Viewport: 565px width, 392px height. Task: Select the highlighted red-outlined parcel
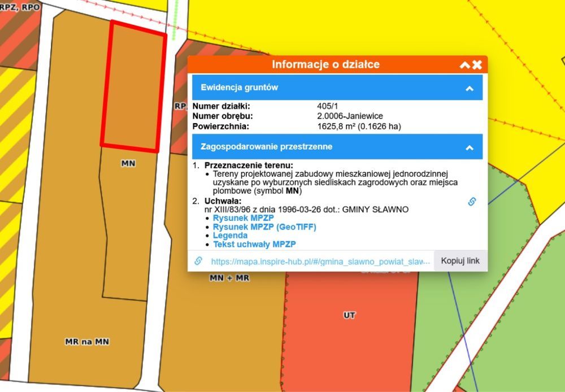133,86
